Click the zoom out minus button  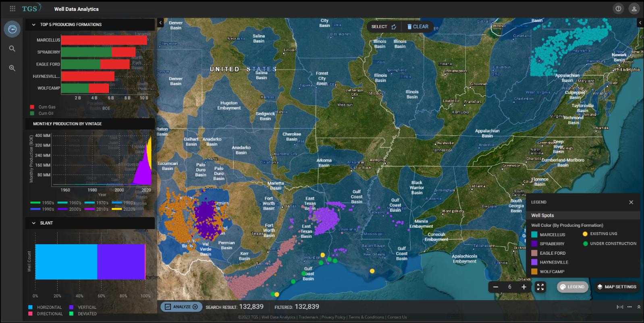coord(496,287)
